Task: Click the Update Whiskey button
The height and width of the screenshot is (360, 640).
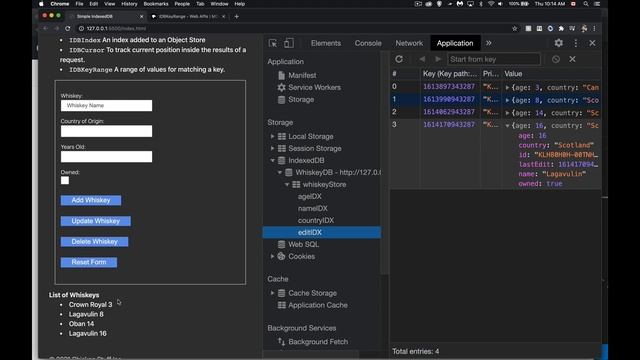Action: coord(96,221)
